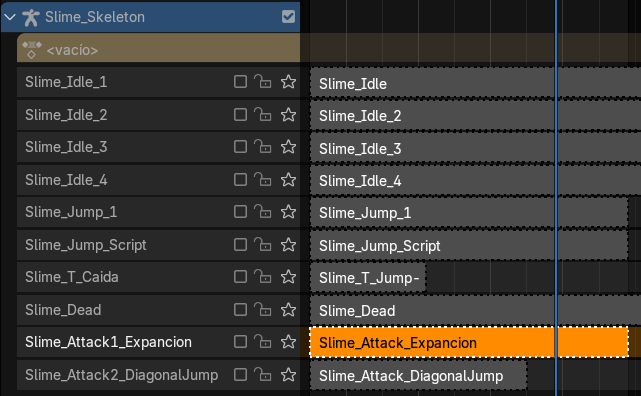
Task: Select the Slime_T_Caida track name
Action: coord(72,277)
